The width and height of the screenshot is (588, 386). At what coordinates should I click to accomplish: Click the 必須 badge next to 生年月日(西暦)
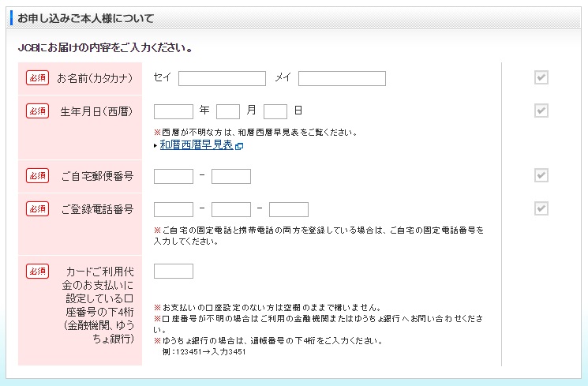pyautogui.click(x=37, y=111)
